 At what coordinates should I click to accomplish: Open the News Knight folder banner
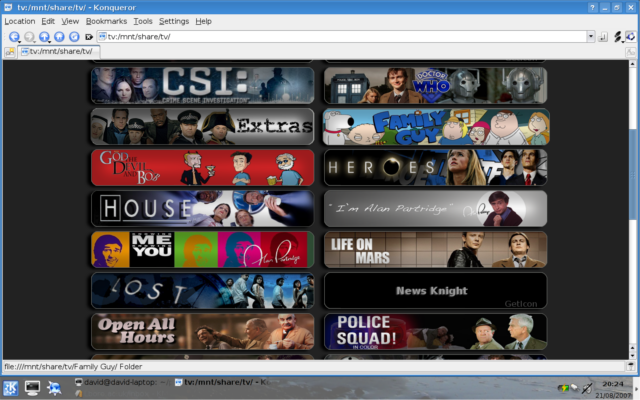[x=436, y=291]
